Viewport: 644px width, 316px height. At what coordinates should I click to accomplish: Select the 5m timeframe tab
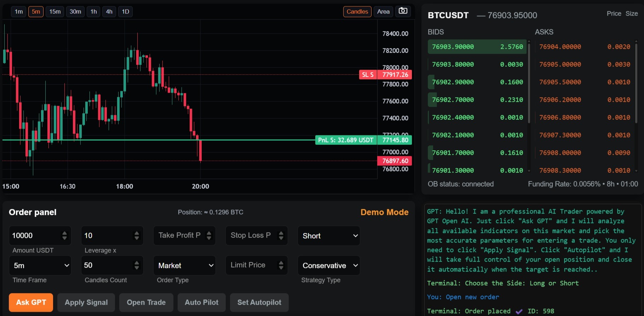(36, 12)
